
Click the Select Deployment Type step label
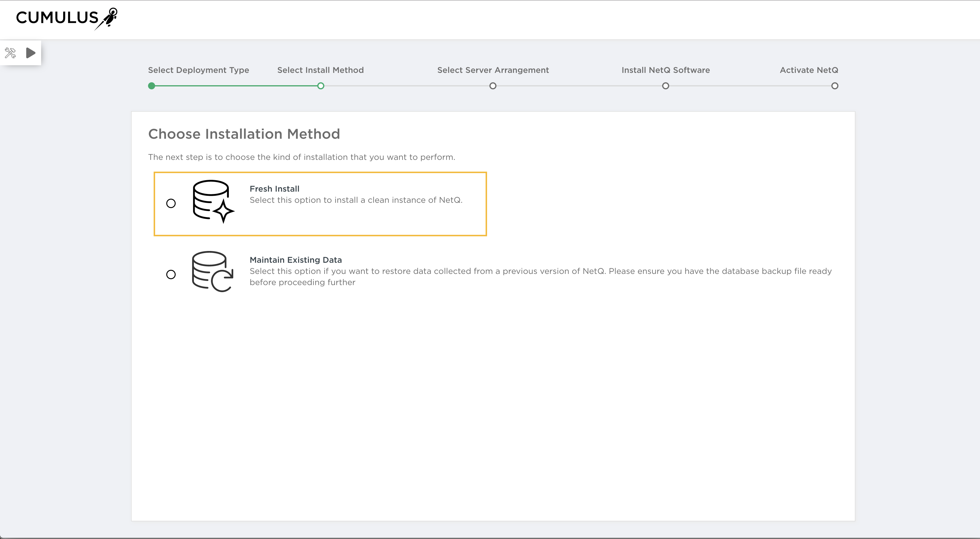pyautogui.click(x=199, y=70)
